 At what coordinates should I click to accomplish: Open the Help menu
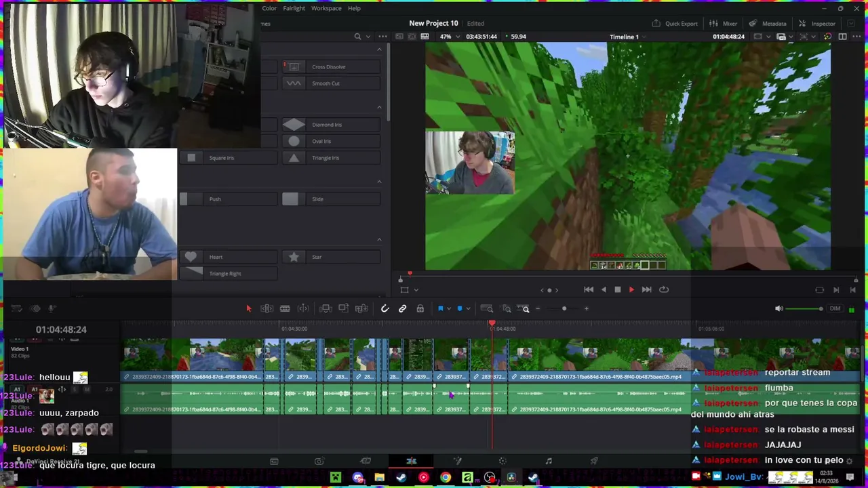(x=354, y=8)
